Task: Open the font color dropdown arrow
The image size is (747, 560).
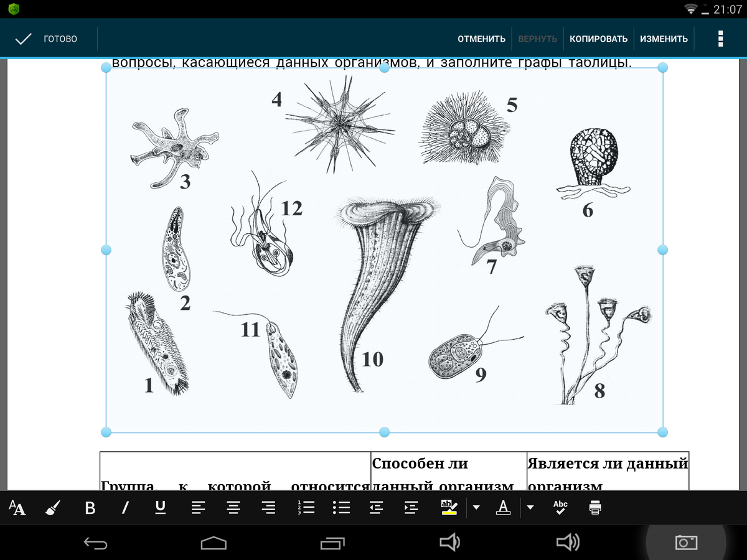Action: (530, 508)
